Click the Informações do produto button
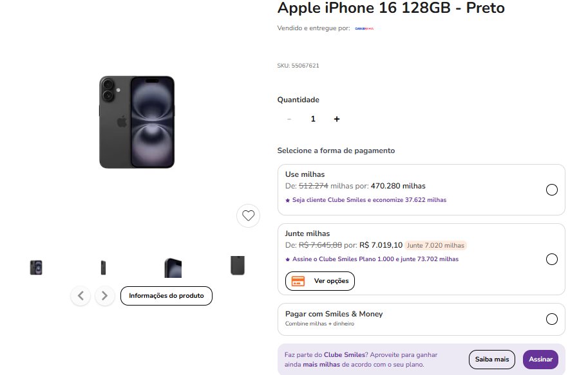This screenshot has width=588, height=375. pos(167,296)
